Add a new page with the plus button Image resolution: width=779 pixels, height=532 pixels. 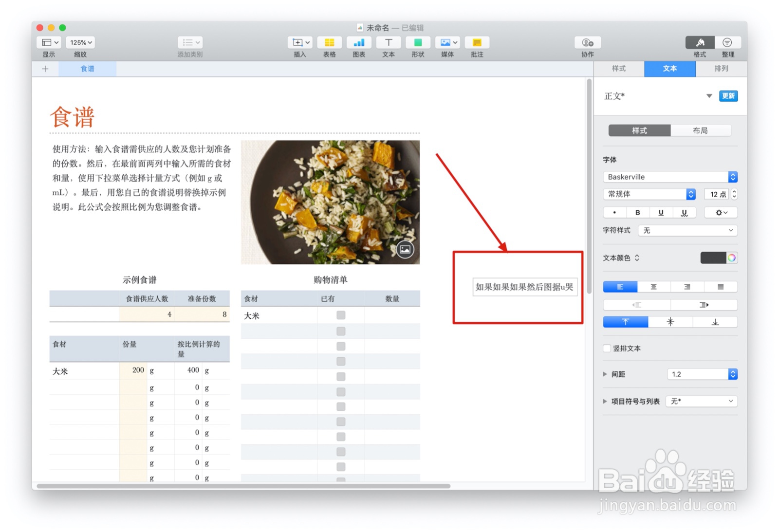(45, 69)
